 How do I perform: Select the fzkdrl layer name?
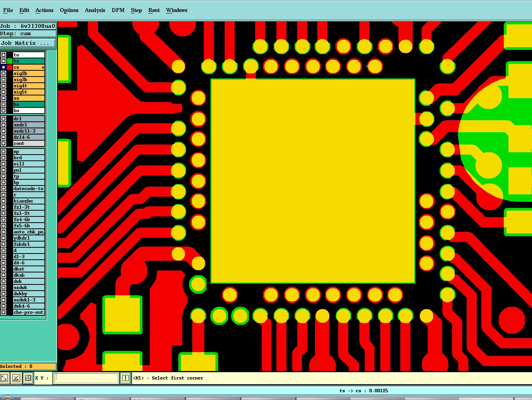pyautogui.click(x=29, y=244)
